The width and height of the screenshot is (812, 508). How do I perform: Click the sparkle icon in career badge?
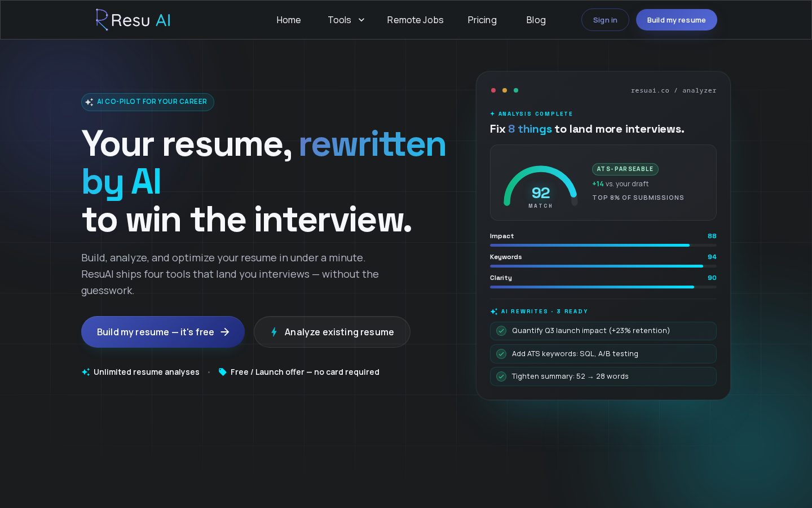89,102
